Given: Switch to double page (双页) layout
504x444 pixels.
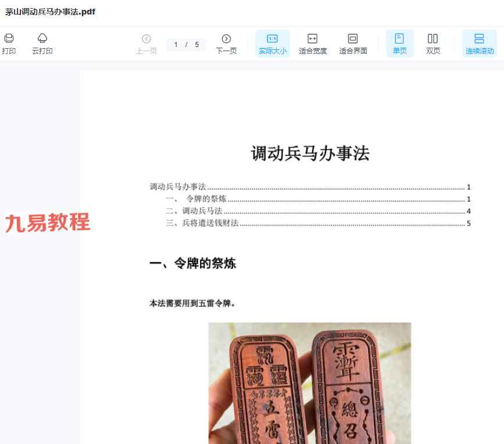Looking at the screenshot, I should click(432, 44).
